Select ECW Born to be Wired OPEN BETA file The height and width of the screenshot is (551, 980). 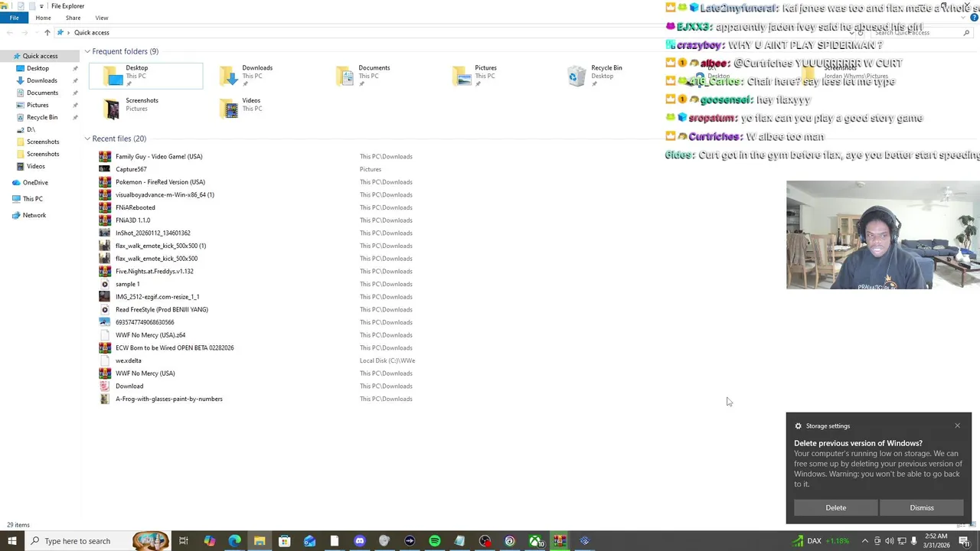tap(175, 347)
